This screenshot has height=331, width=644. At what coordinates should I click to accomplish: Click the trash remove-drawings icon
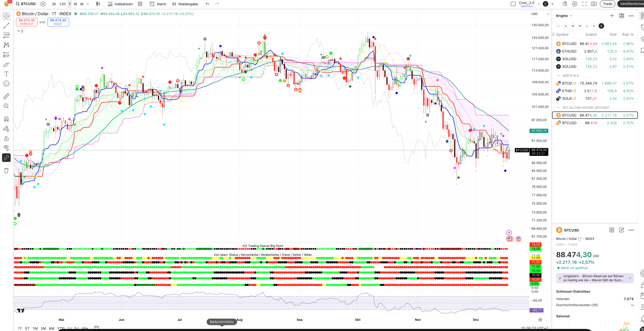(x=6, y=171)
